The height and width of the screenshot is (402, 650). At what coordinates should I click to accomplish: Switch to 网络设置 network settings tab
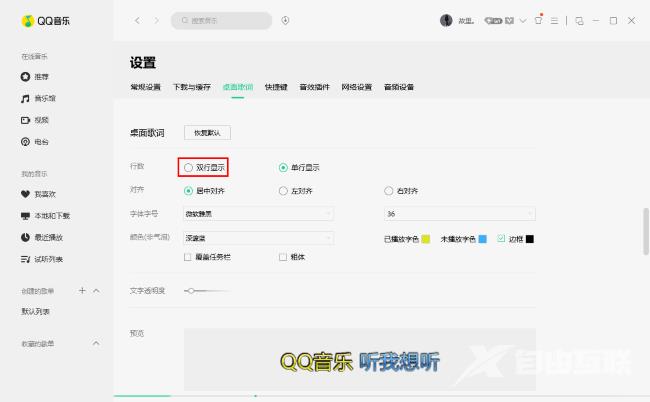(357, 87)
